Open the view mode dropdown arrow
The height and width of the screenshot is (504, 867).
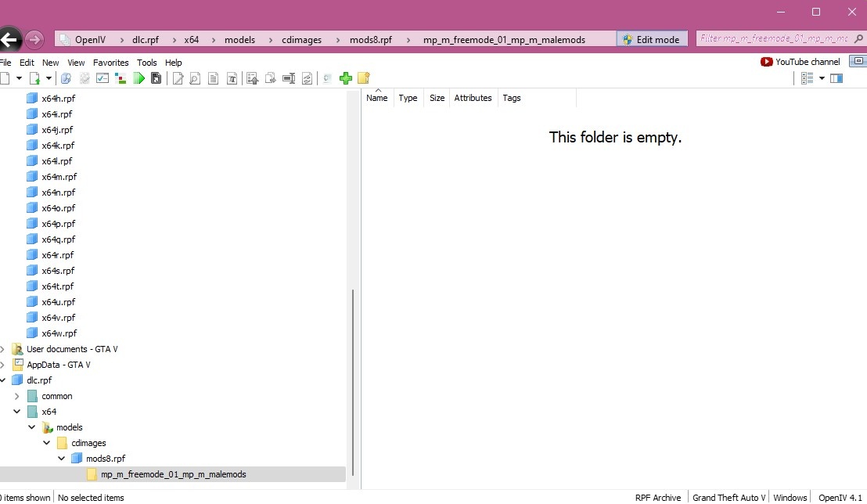(822, 78)
